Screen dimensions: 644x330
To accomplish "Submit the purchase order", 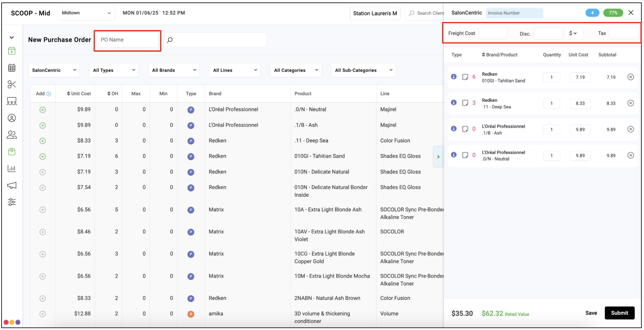I will (620, 313).
